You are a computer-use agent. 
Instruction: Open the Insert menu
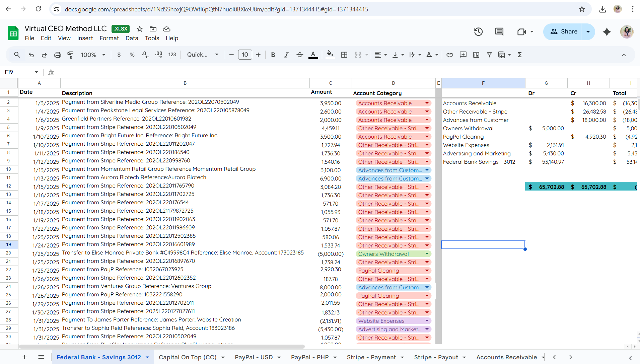pyautogui.click(x=85, y=38)
